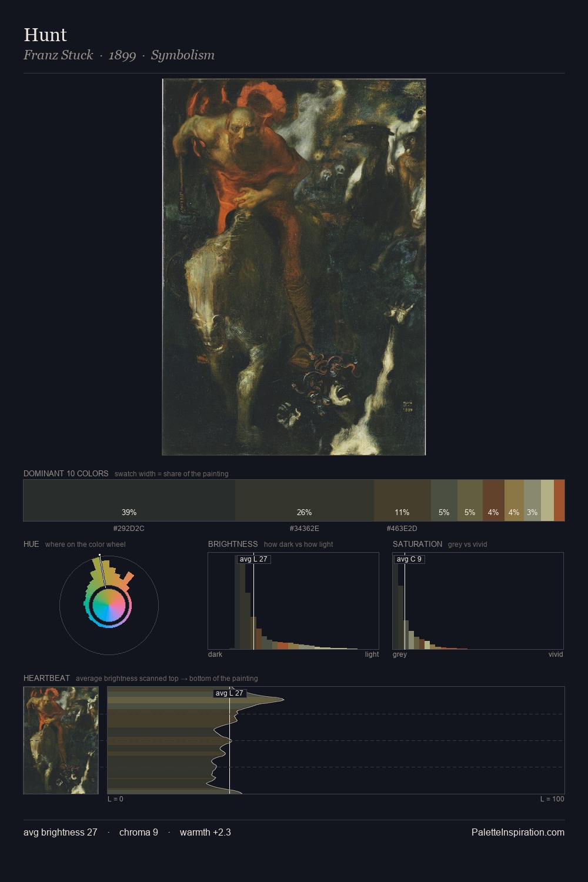Click the 'SATURATION' section heading

click(x=417, y=544)
